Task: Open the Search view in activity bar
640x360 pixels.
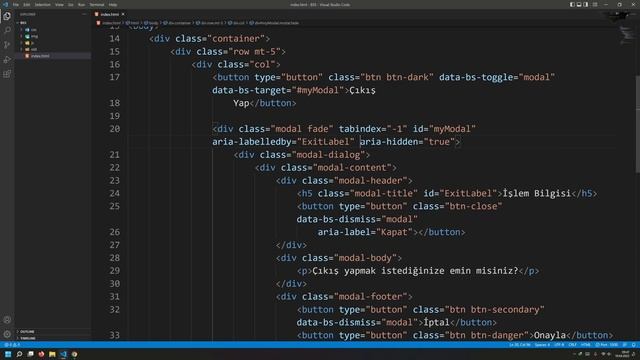Action: click(7, 31)
